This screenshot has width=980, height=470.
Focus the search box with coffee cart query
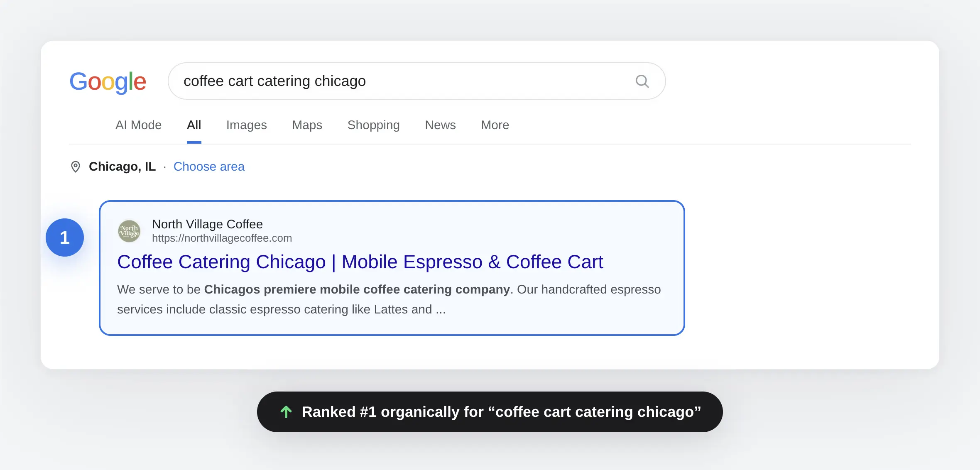(x=416, y=81)
